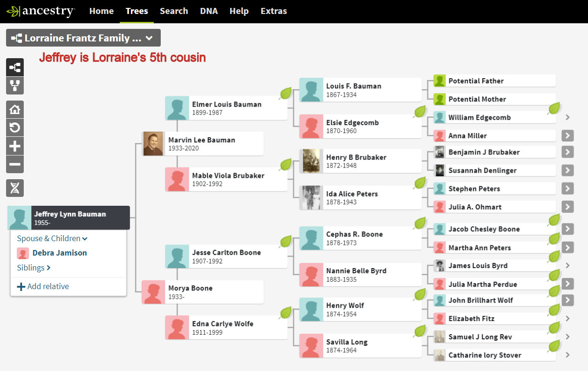This screenshot has height=371, width=588.
Task: Expand the Siblings list
Action: (x=34, y=268)
